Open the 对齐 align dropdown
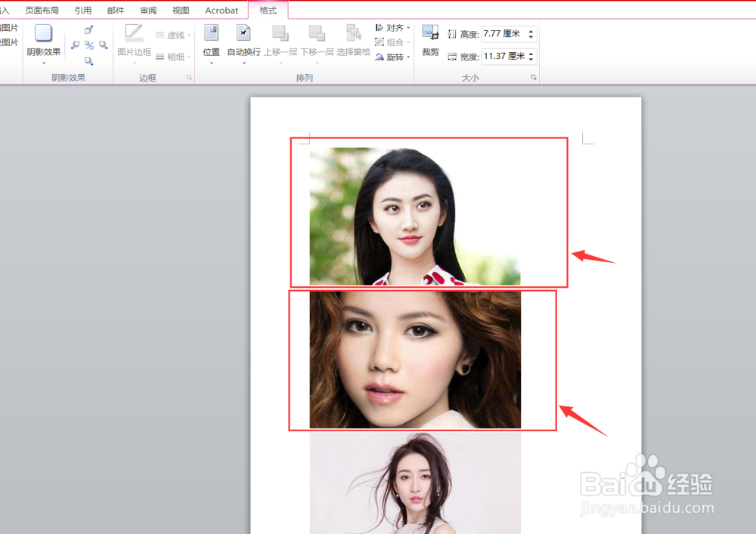The height and width of the screenshot is (534, 756). (x=392, y=28)
